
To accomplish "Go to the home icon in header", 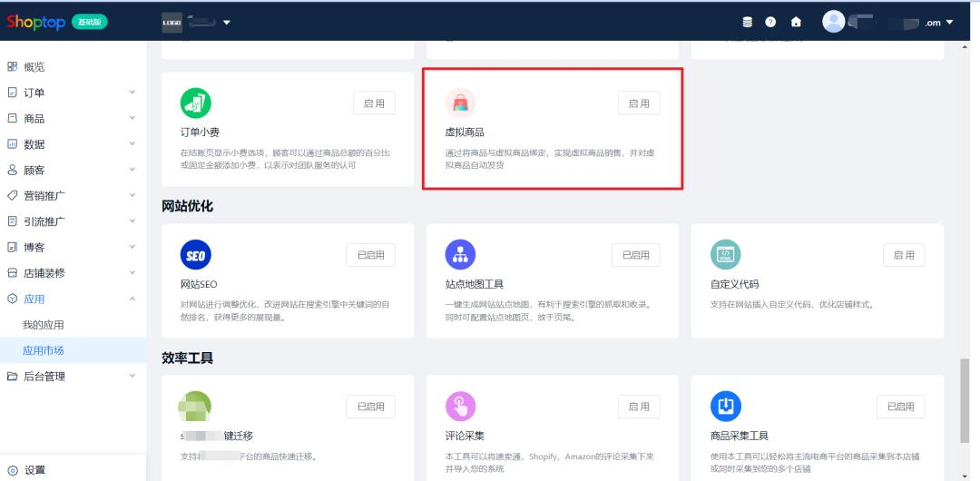I will click(796, 22).
